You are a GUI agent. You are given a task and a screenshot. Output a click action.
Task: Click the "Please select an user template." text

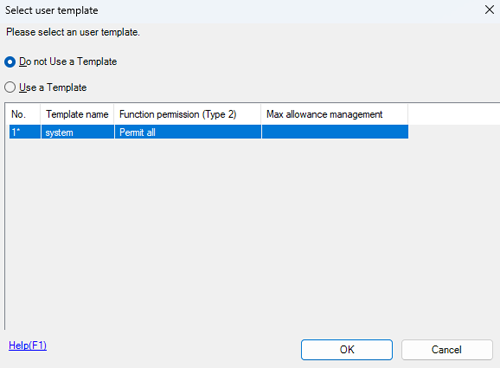[73, 32]
